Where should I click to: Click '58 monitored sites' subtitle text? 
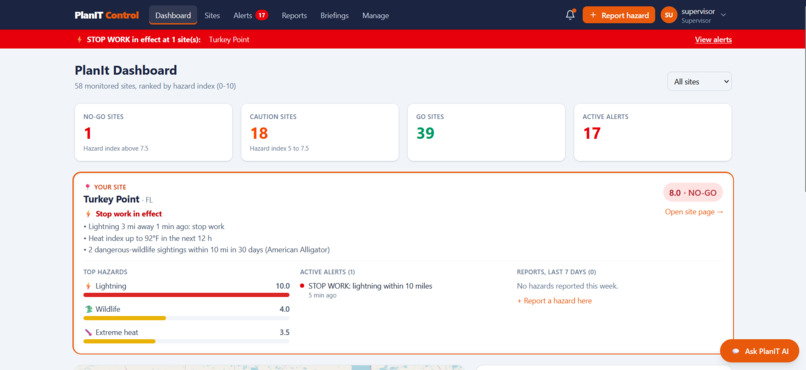click(155, 86)
